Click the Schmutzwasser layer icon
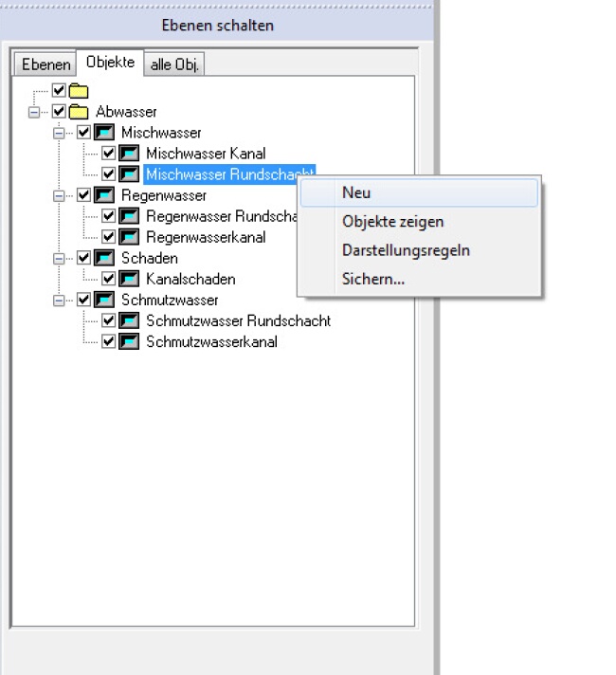Screen dimensions: 616x675 (x=104, y=300)
